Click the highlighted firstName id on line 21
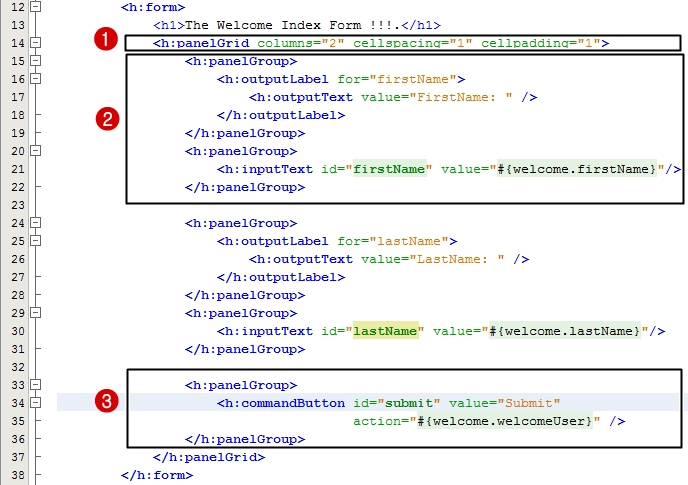 tap(389, 169)
